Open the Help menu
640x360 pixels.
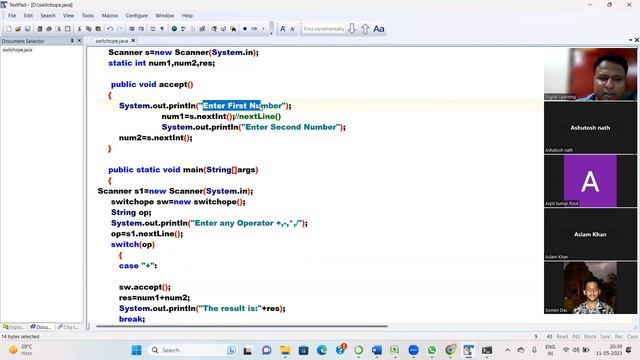click(x=187, y=16)
